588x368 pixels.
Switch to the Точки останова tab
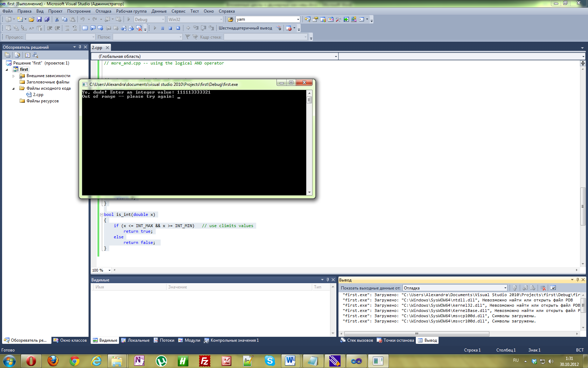(395, 340)
